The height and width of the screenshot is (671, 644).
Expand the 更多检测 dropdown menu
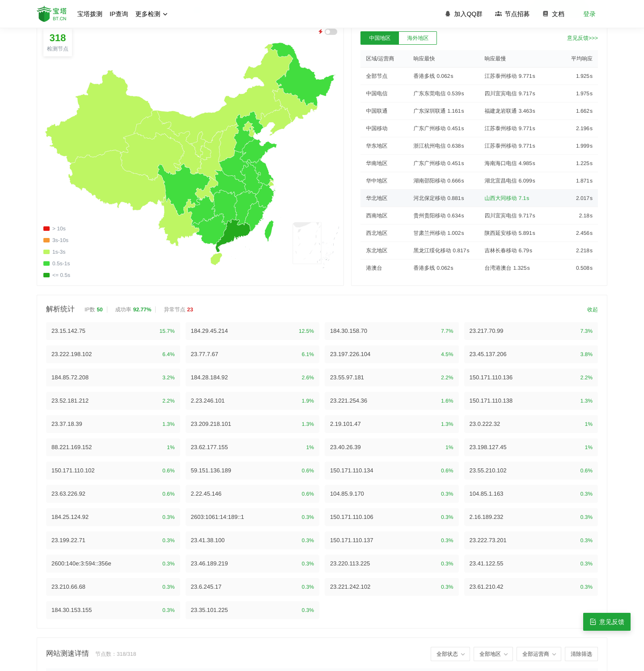[152, 14]
